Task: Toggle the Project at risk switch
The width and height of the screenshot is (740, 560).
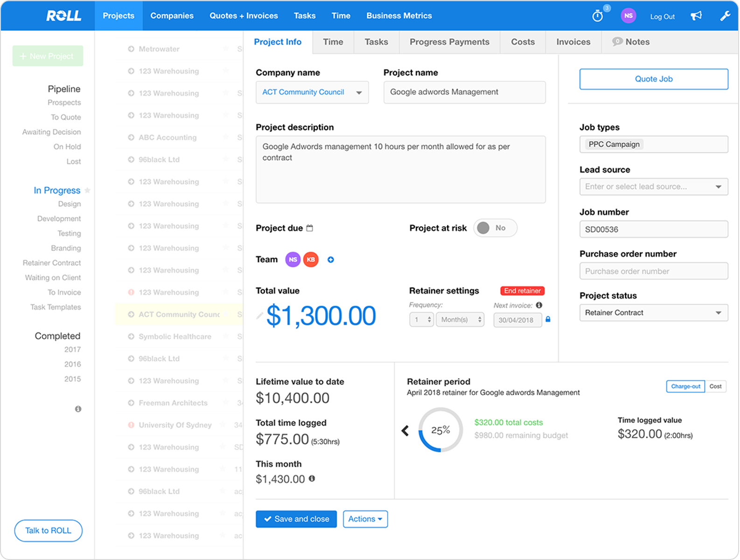Action: pyautogui.click(x=495, y=228)
